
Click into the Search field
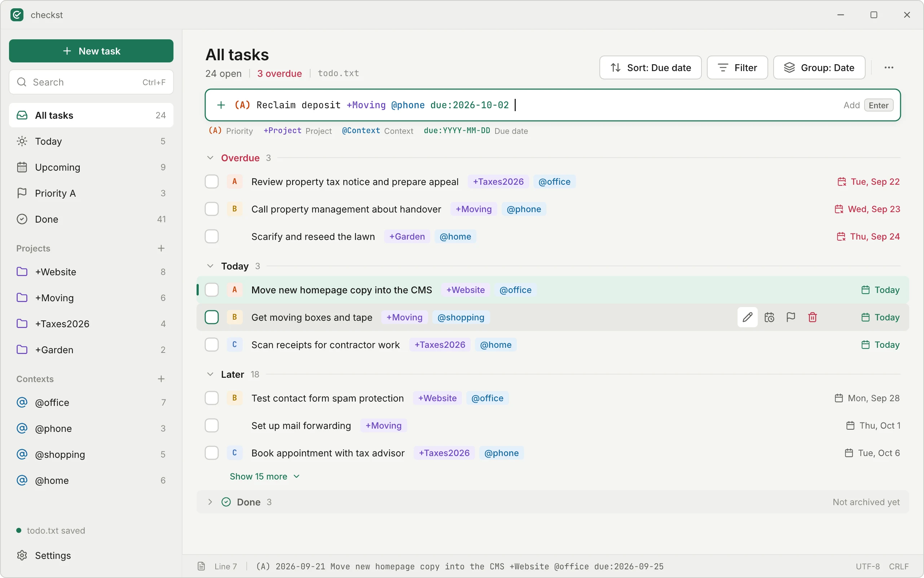[x=91, y=82]
